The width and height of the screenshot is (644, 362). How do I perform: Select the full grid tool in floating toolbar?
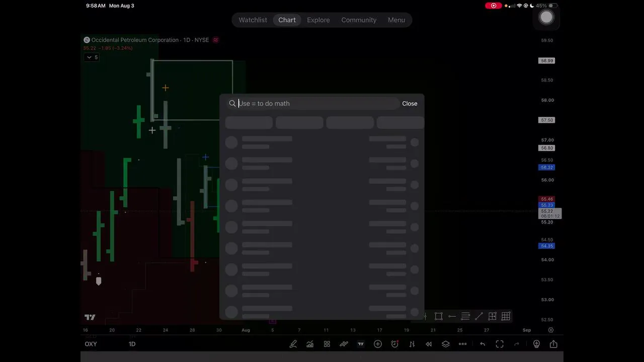(506, 316)
